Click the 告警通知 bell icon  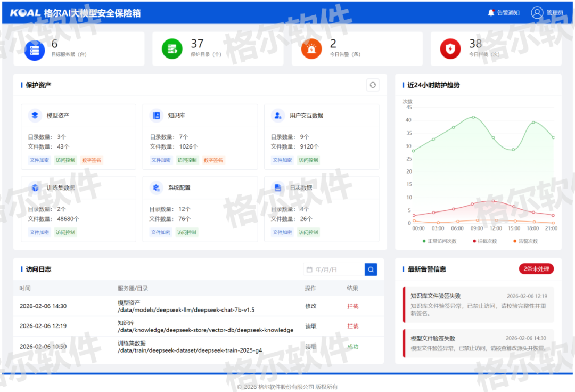491,13
